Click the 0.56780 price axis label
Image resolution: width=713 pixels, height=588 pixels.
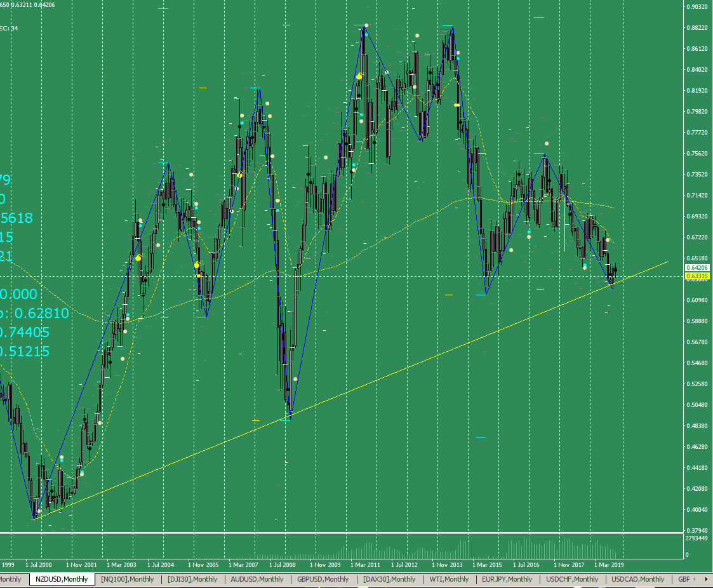tap(697, 342)
